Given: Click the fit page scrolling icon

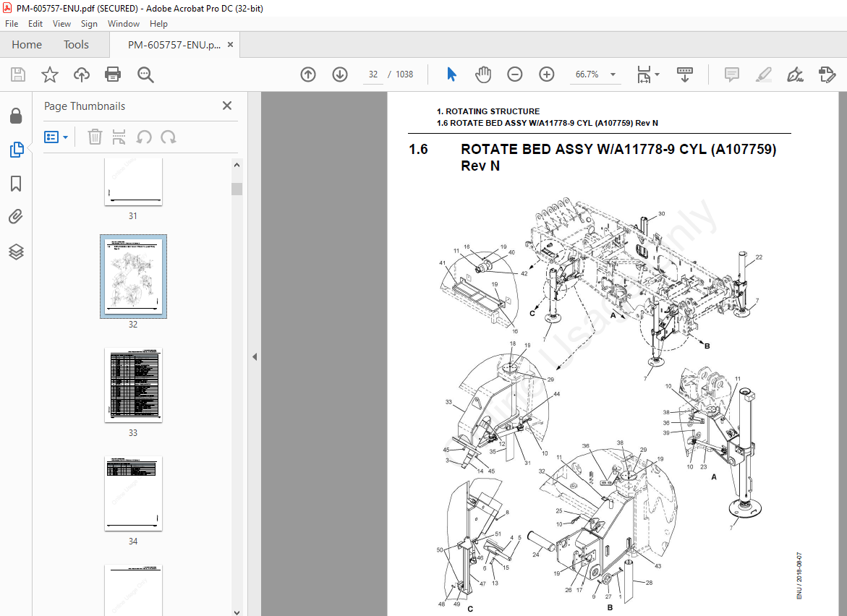Looking at the screenshot, I should point(644,74).
